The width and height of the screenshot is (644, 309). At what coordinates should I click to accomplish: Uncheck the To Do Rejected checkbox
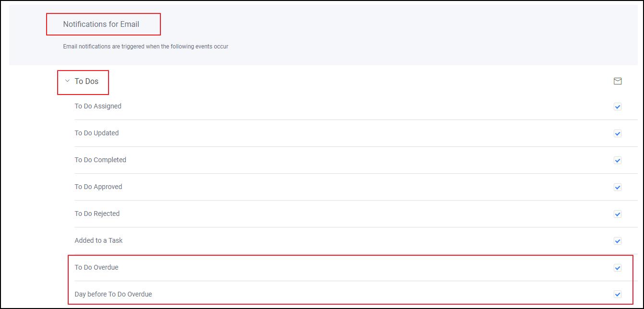pyautogui.click(x=618, y=214)
